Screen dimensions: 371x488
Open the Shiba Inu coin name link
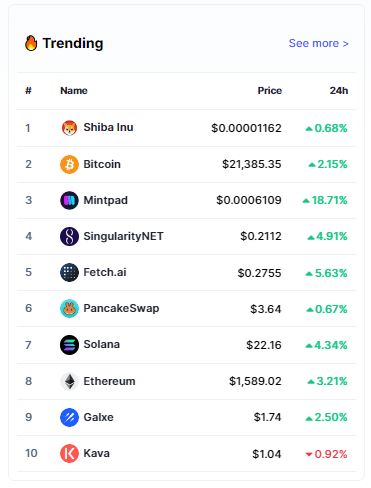tap(108, 127)
